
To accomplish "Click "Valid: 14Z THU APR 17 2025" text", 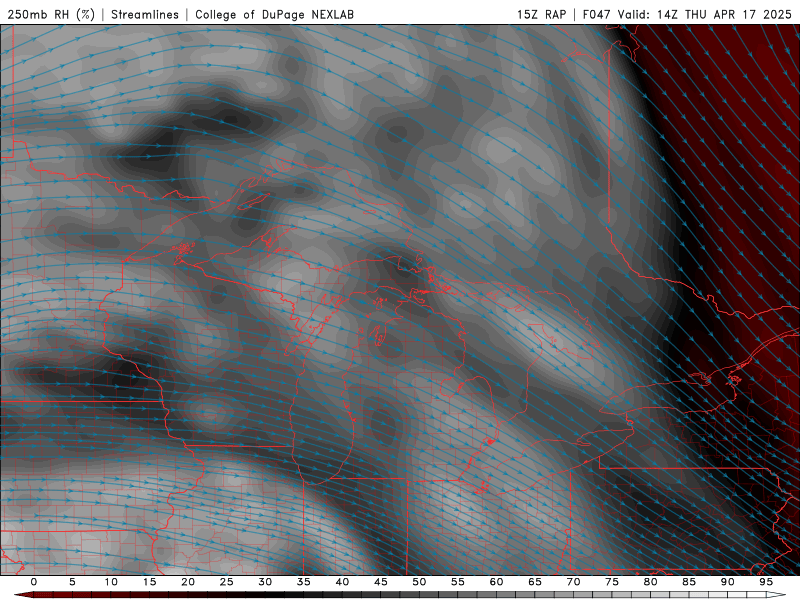I will click(x=705, y=14).
